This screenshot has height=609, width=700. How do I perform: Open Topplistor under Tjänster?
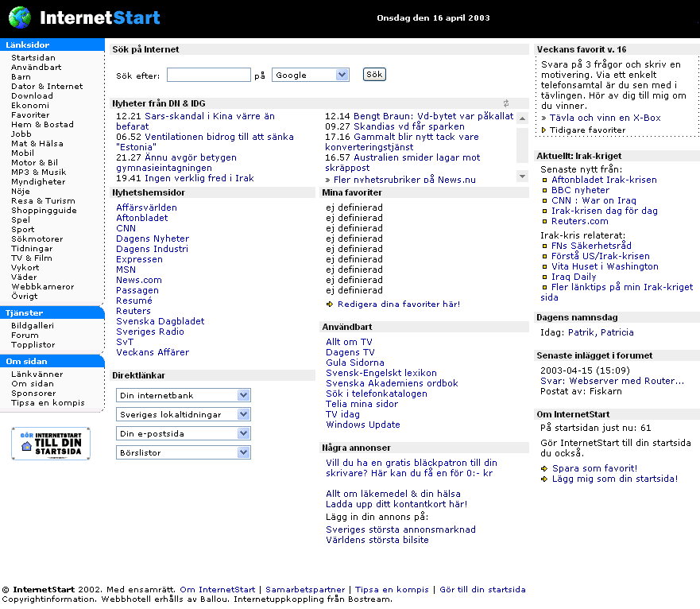pyautogui.click(x=33, y=345)
